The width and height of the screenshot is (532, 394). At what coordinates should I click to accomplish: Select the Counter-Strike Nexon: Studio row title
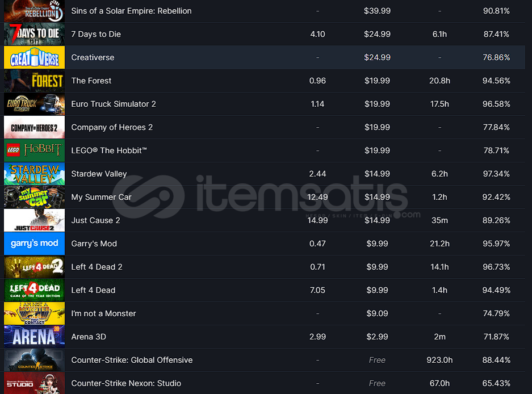[126, 383]
